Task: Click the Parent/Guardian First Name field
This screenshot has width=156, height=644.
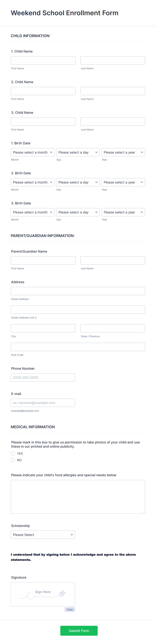Action: 43,260
